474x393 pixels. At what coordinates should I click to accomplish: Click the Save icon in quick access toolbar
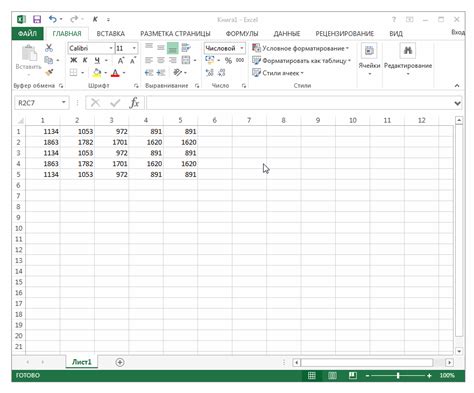[x=37, y=19]
